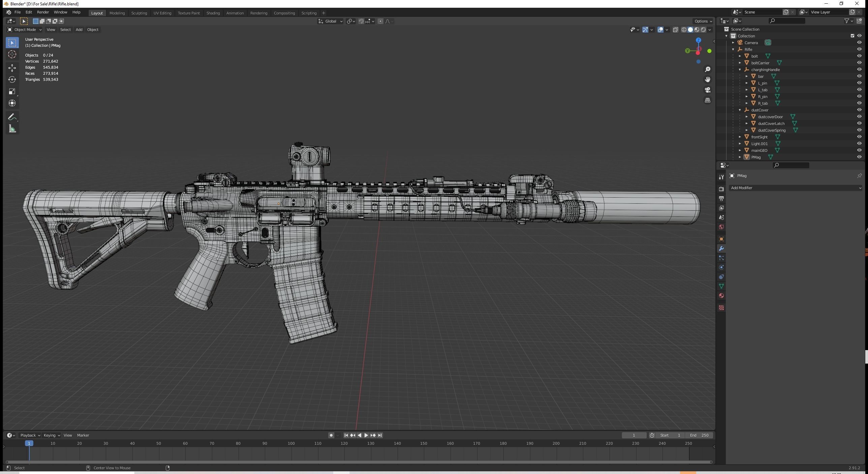Image resolution: width=868 pixels, height=474 pixels.
Task: Toggle the snapping magnet in the header
Action: 361,21
